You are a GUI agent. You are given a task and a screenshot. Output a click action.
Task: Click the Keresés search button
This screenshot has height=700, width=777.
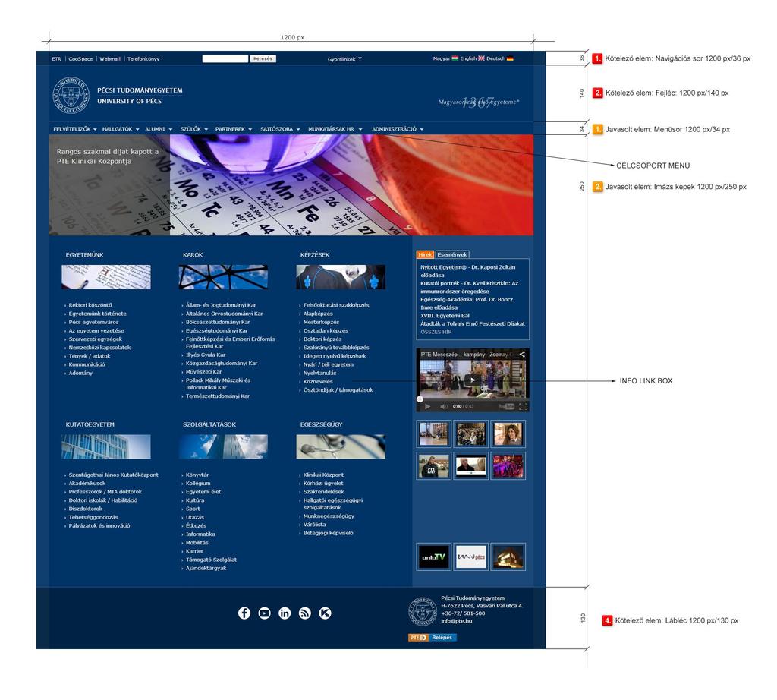tap(263, 58)
